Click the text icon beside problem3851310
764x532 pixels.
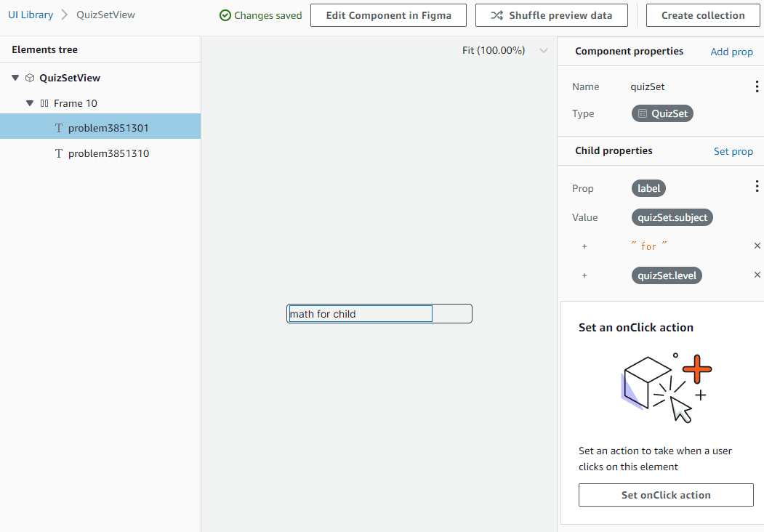59,153
